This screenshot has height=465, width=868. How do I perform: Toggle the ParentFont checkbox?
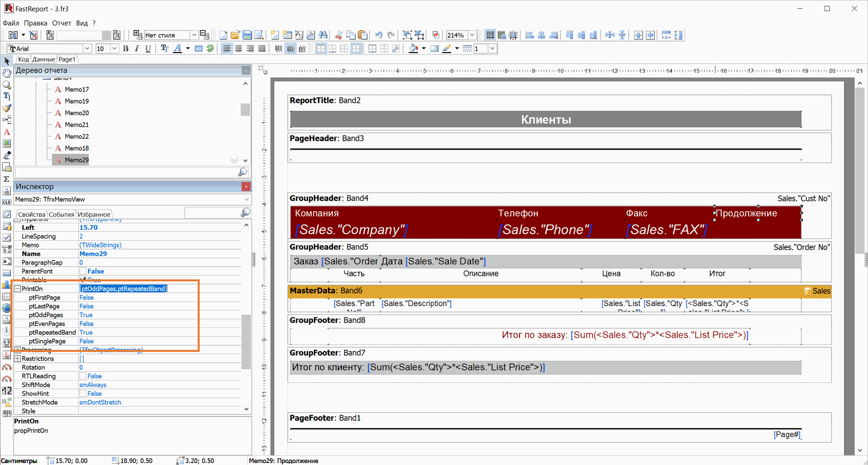(83, 271)
